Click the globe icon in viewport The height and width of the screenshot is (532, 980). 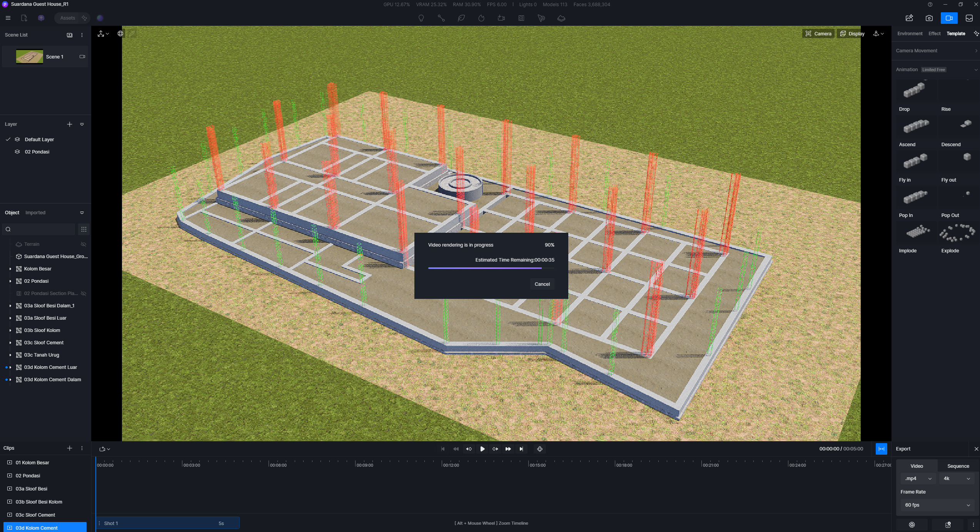[x=120, y=33]
